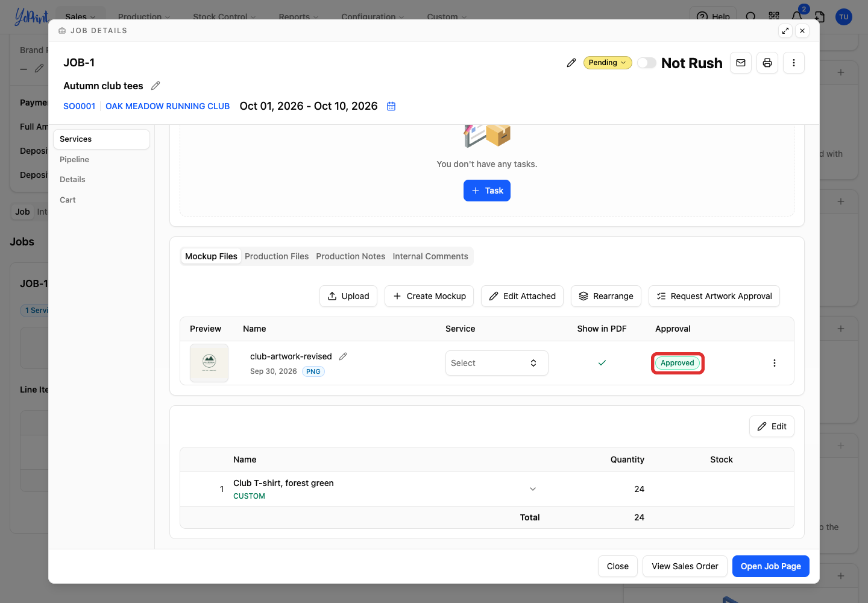Switch to the Internal Comments tab
868x603 pixels.
430,256
